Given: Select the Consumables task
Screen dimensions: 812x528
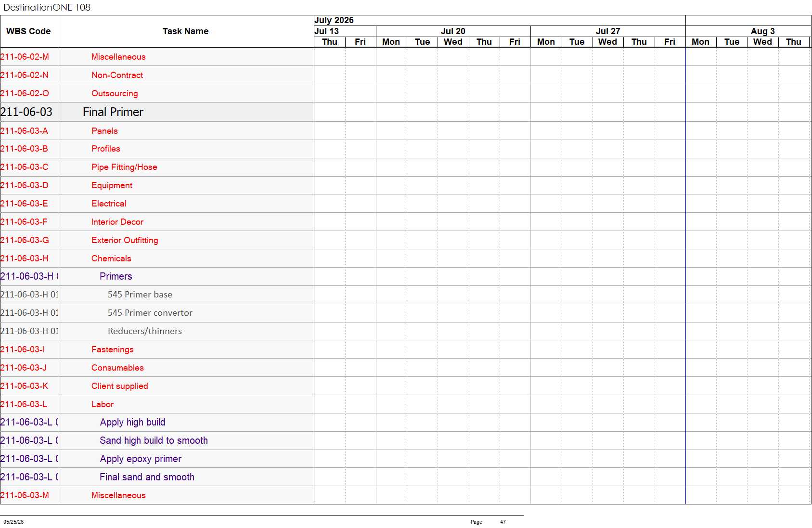Looking at the screenshot, I should (117, 368).
